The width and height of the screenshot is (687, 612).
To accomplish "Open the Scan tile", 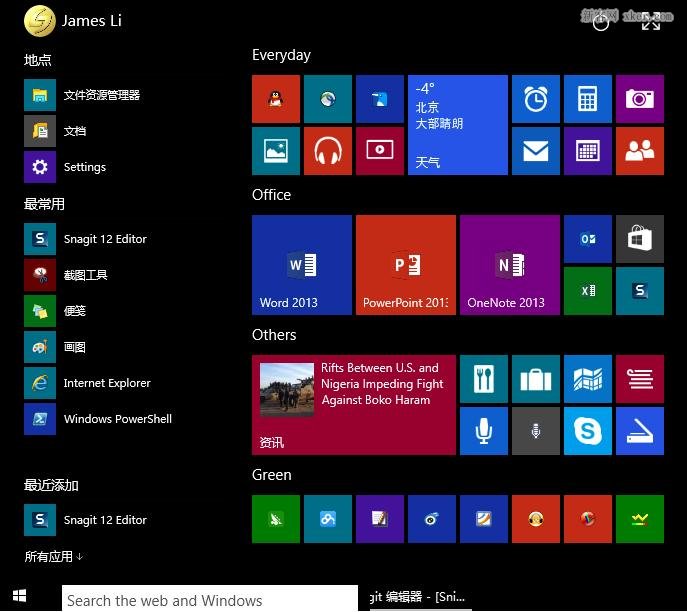I will [640, 431].
